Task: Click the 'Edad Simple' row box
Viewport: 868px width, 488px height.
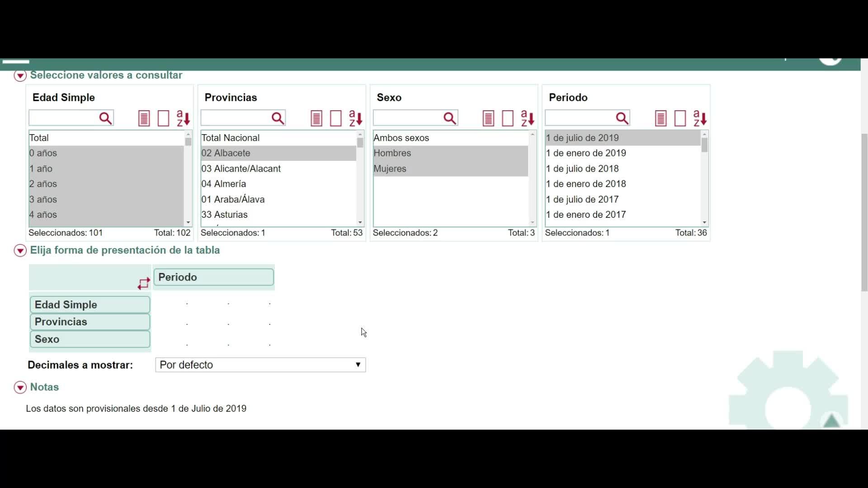Action: [x=90, y=305]
